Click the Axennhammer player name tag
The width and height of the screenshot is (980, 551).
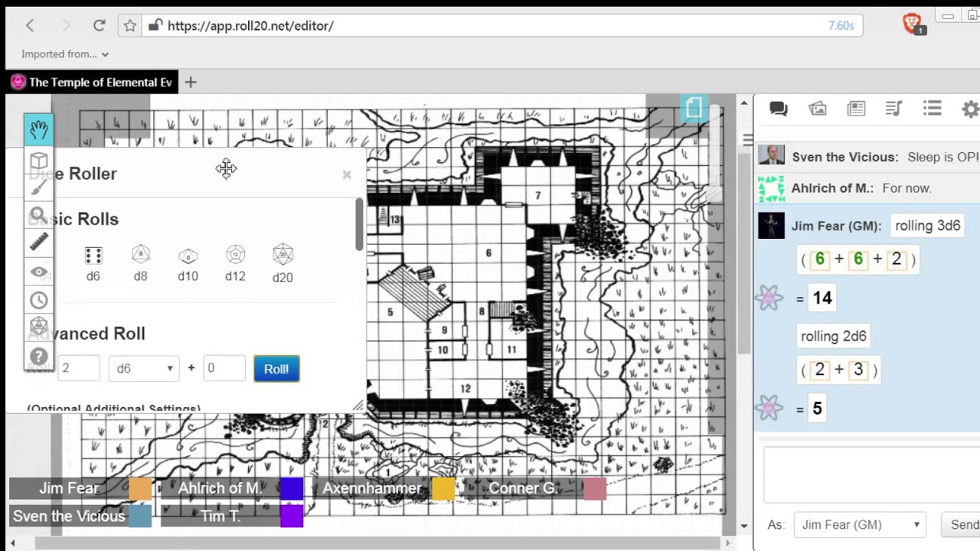[x=372, y=488]
